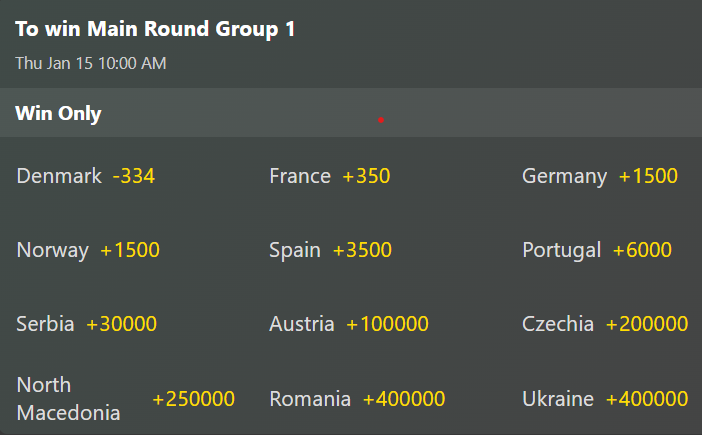Click the +250000 odds number
This screenshot has width=702, height=435.
click(x=193, y=399)
